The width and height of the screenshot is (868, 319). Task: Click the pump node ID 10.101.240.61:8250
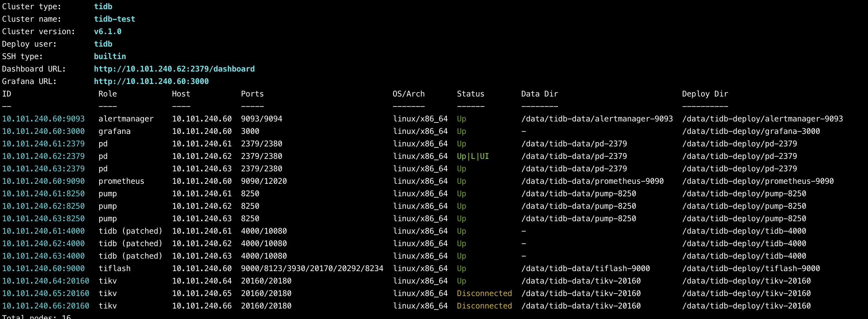point(43,194)
